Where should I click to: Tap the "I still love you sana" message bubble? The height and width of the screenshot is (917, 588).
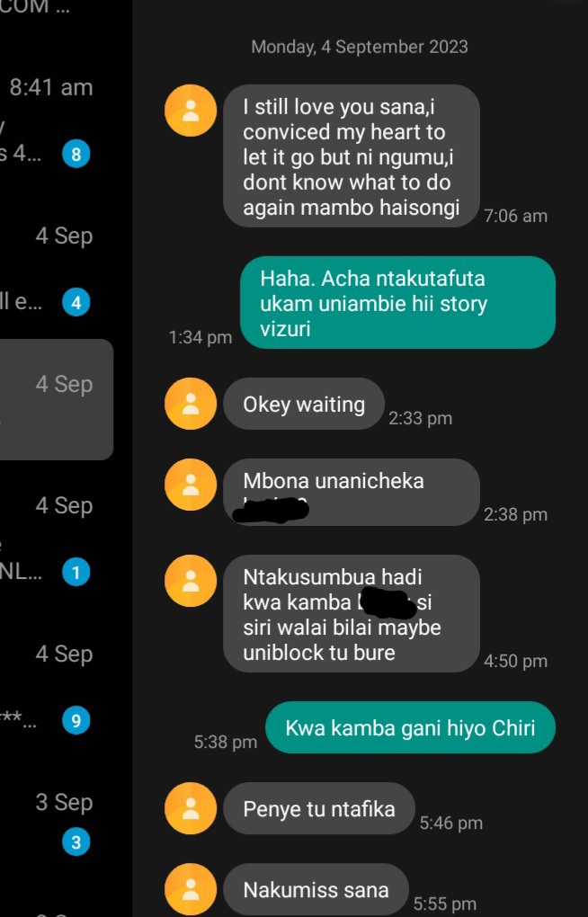[352, 156]
